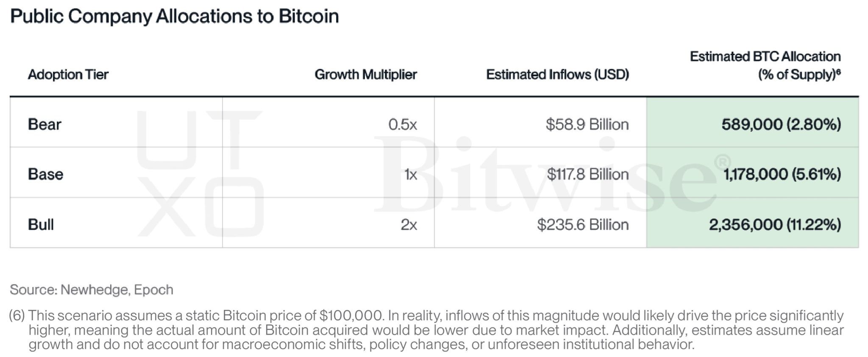This screenshot has height=357, width=868.
Task: Click the Bitwise registered trademark symbol
Action: (x=723, y=162)
